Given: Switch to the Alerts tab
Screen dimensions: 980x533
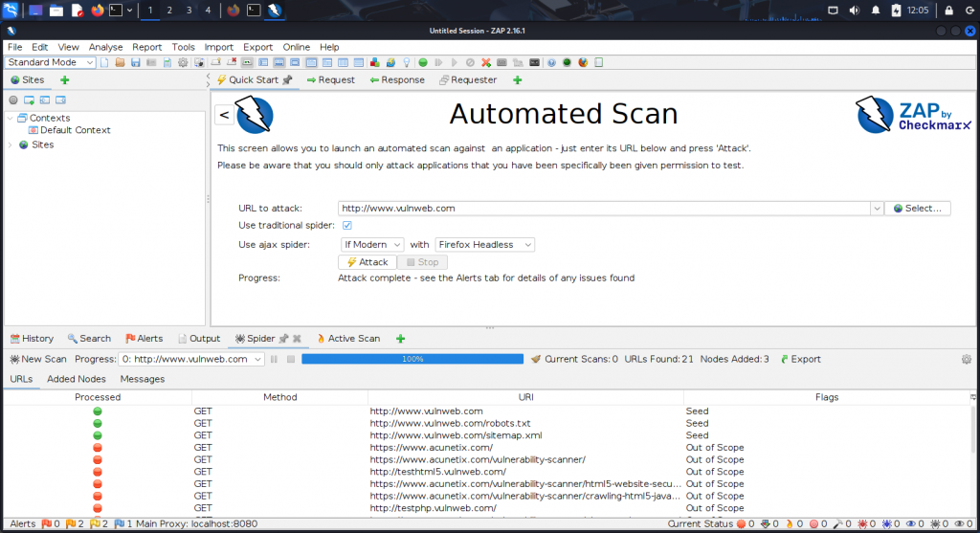Looking at the screenshot, I should pyautogui.click(x=145, y=339).
